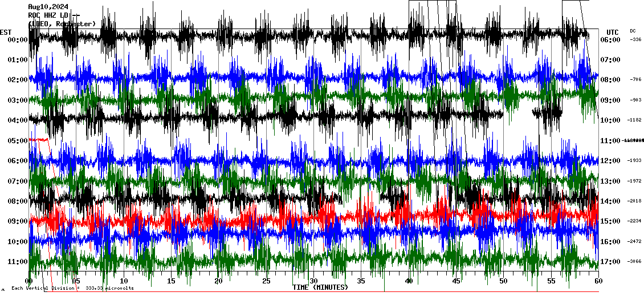The image size is (644, 296).
Task: Select the 02:00 EST row label
Action: (x=18, y=80)
